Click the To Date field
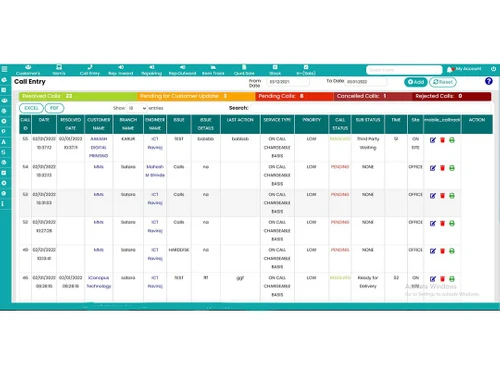This screenshot has height=375, width=500. (366, 82)
